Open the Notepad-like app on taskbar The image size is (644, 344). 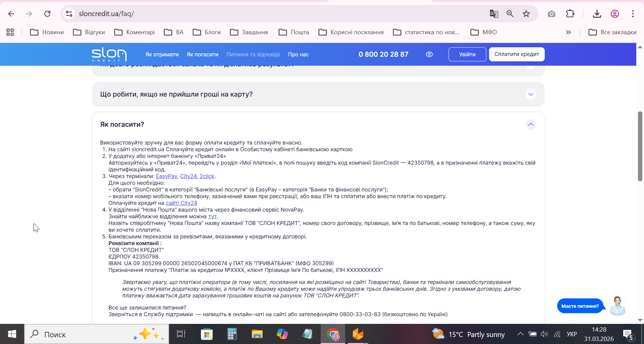pos(307,334)
